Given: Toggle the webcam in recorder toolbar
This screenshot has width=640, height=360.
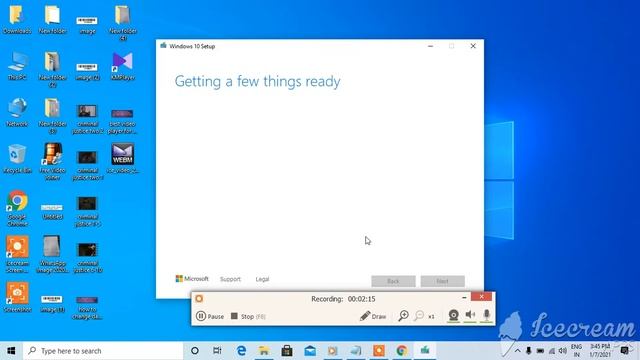Looking at the screenshot, I should point(453,316).
